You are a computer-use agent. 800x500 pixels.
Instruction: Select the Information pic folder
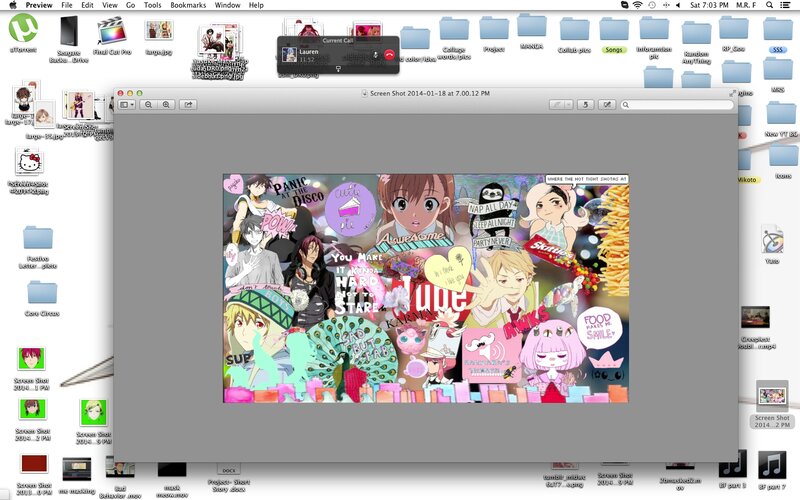654,30
